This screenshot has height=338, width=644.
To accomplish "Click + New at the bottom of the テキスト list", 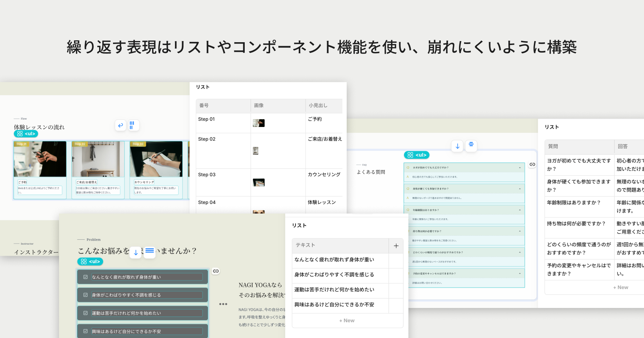I will [x=347, y=320].
